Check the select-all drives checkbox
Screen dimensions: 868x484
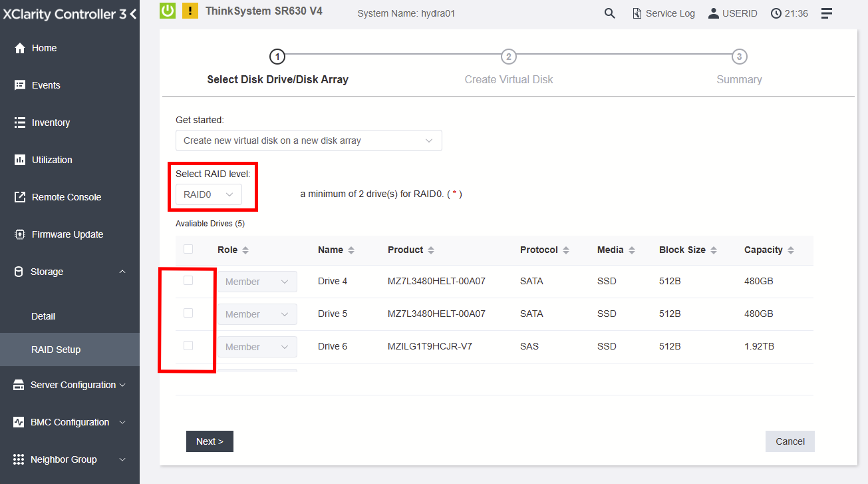click(x=188, y=248)
